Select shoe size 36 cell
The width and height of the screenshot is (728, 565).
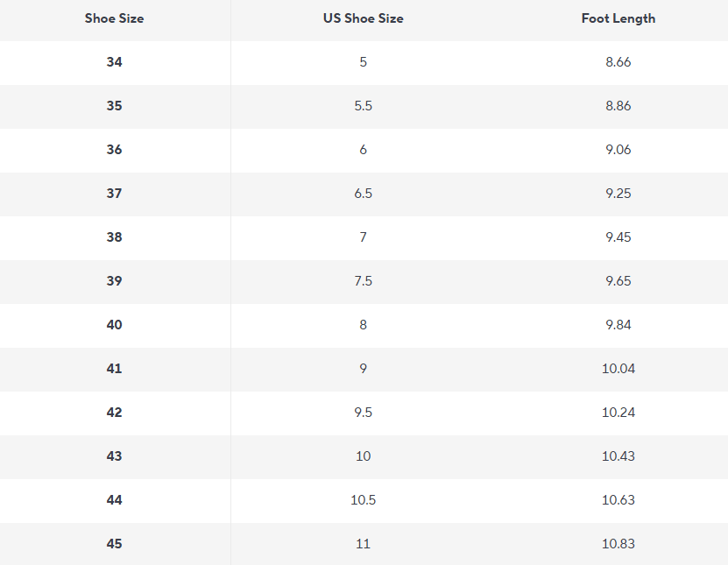[x=114, y=150]
